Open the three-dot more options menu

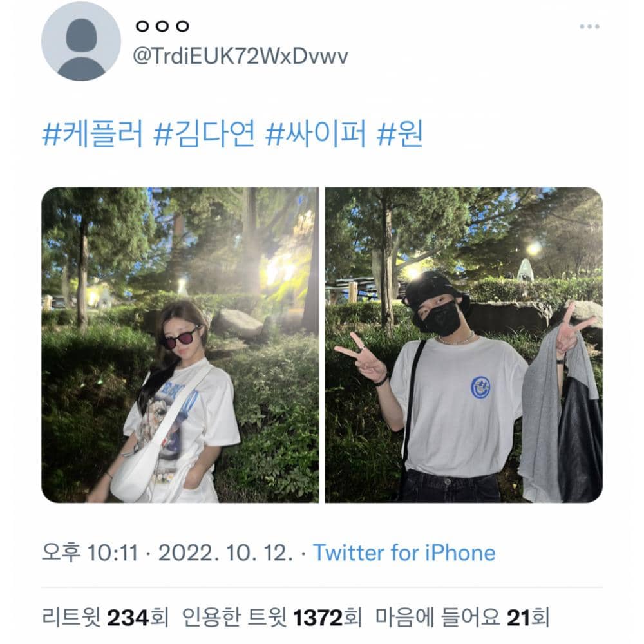coord(589,26)
